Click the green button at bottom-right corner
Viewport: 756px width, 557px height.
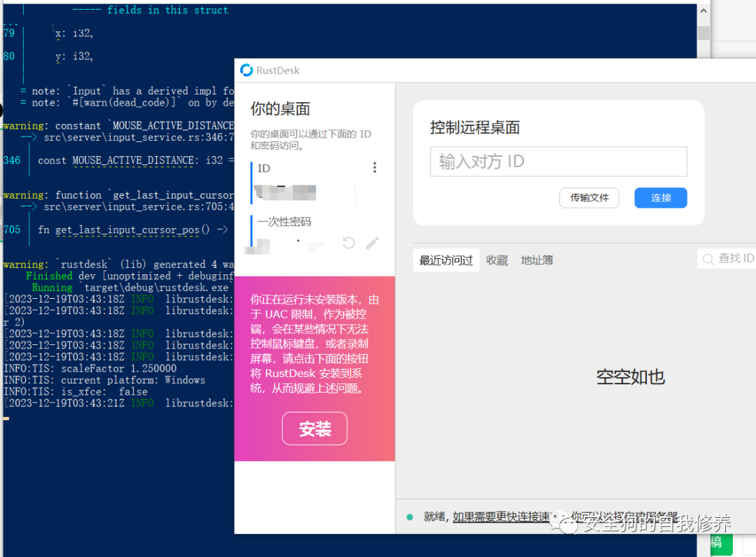(x=720, y=544)
